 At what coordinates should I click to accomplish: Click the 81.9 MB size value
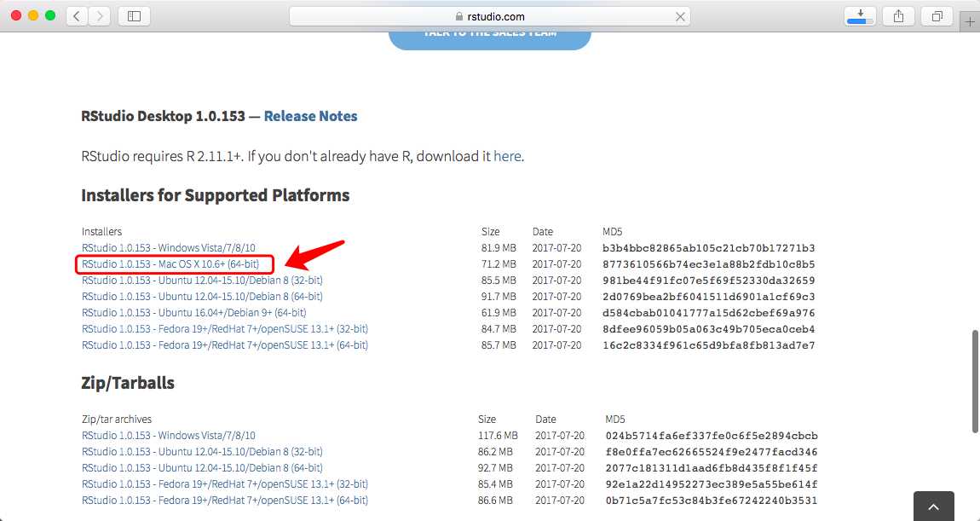click(499, 248)
